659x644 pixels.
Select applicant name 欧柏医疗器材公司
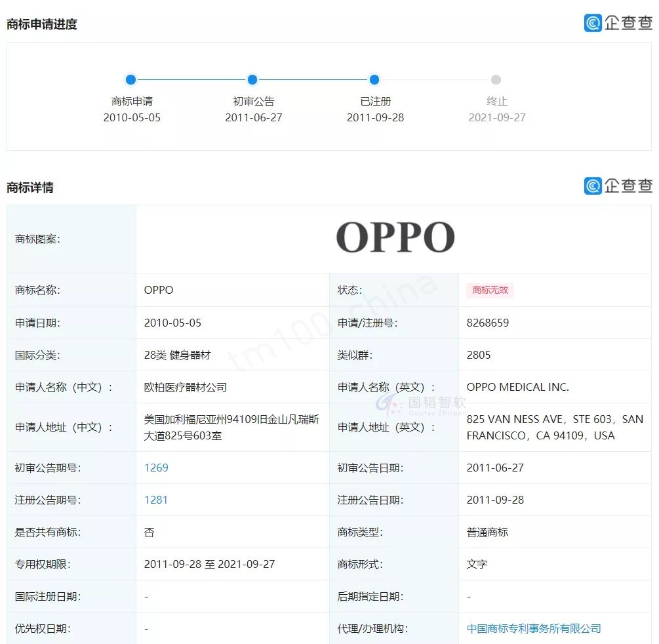pos(186,387)
